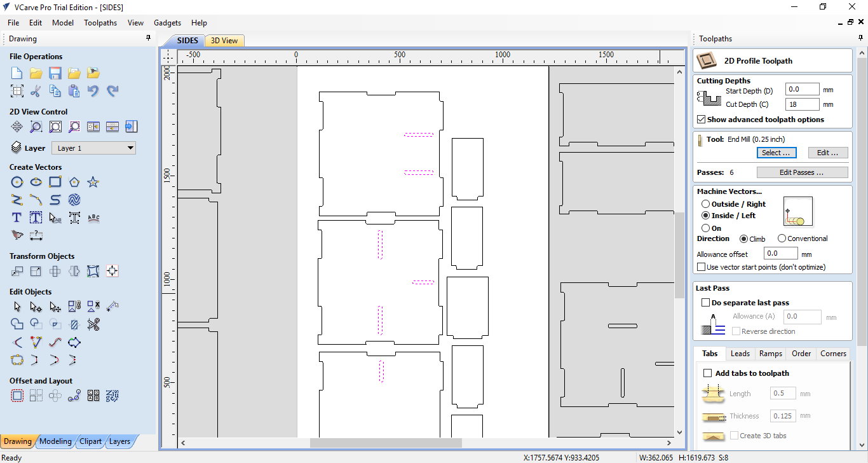Create a new file
Image resolution: width=868 pixels, height=463 pixels.
tap(17, 73)
